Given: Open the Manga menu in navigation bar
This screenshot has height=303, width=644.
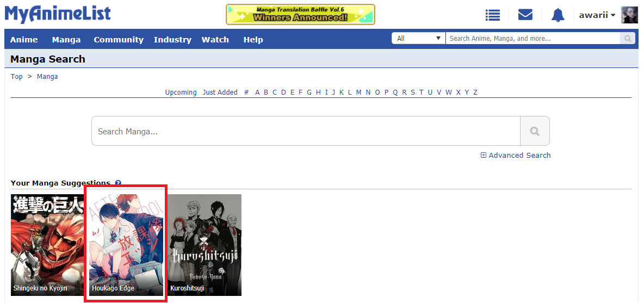Looking at the screenshot, I should point(66,40).
